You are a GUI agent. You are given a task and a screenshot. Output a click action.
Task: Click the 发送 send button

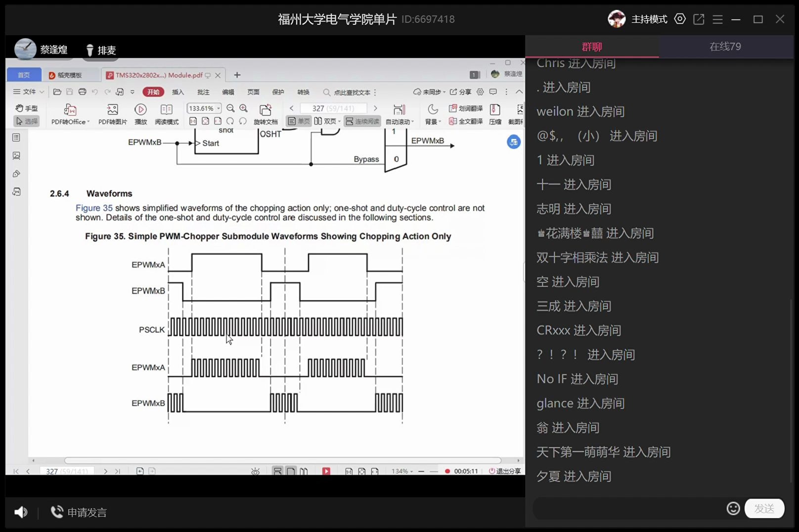764,508
